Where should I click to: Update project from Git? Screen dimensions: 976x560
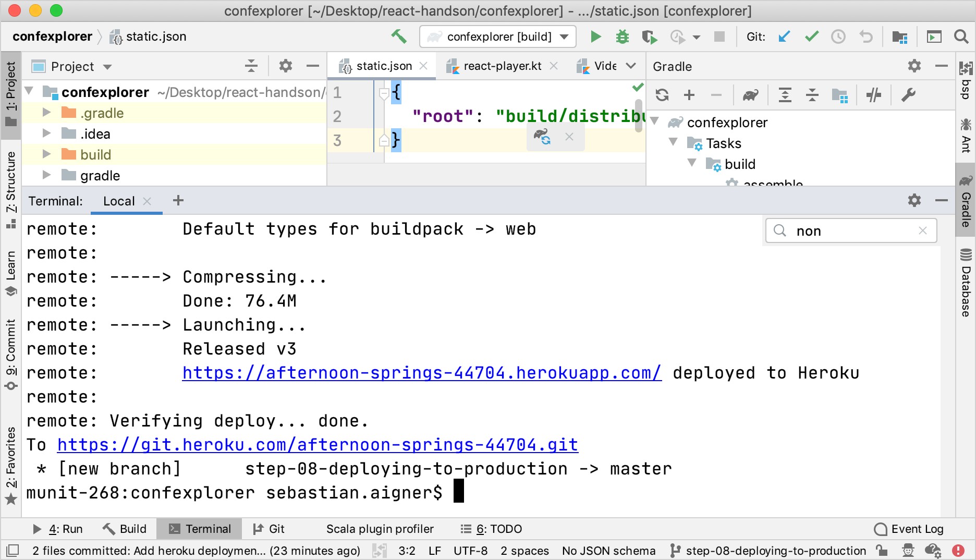[x=784, y=36]
